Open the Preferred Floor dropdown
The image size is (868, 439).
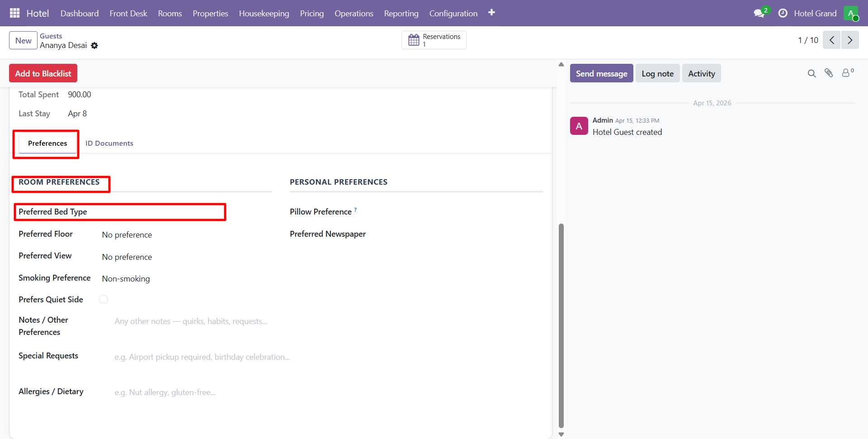(181, 235)
